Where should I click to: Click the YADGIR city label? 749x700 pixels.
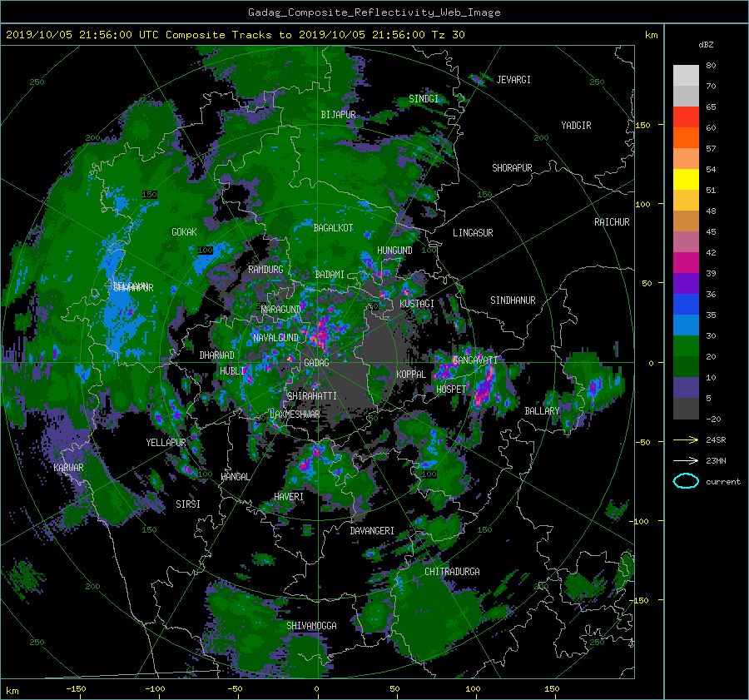tap(576, 126)
